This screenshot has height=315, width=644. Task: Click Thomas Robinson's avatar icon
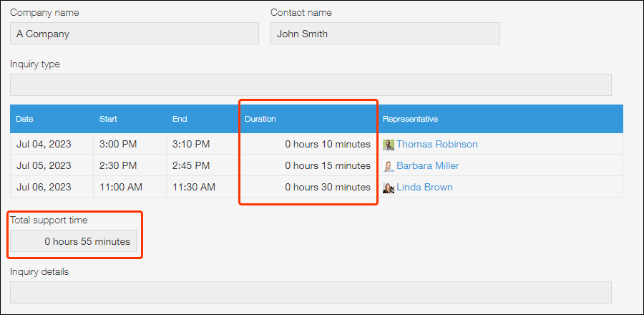pyautogui.click(x=389, y=145)
